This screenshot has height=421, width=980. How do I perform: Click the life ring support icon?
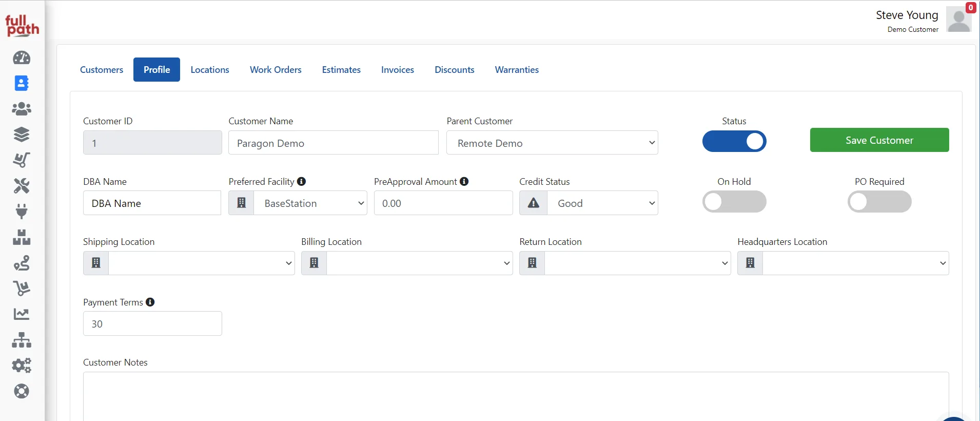(22, 391)
